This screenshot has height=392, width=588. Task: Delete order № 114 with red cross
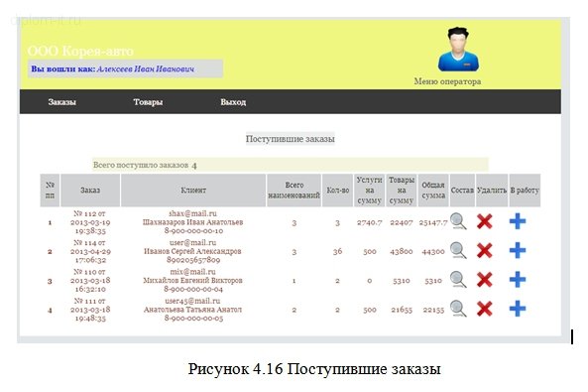[x=485, y=250]
